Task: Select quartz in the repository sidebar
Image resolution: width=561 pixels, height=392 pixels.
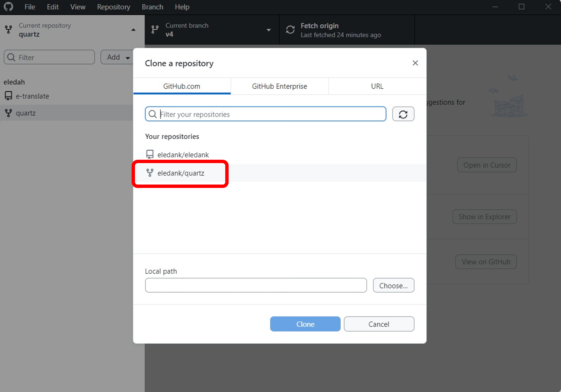Action: 67,113
